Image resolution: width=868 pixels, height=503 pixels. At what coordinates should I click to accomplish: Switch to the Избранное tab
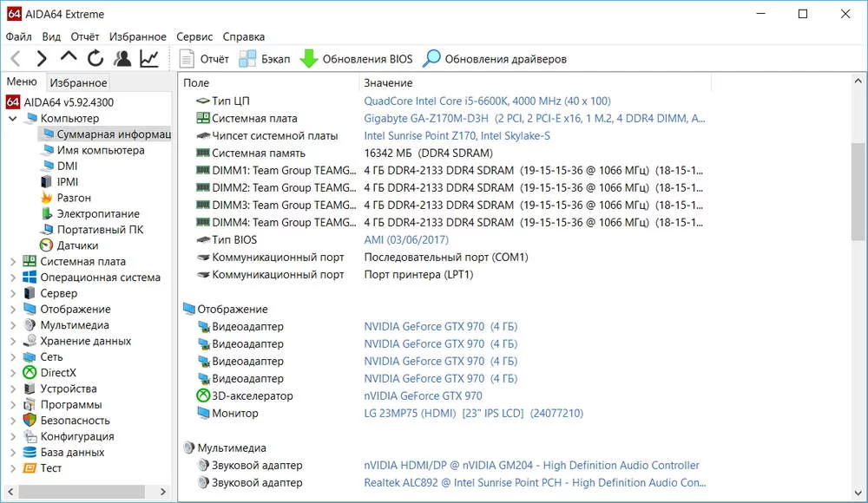click(x=78, y=83)
